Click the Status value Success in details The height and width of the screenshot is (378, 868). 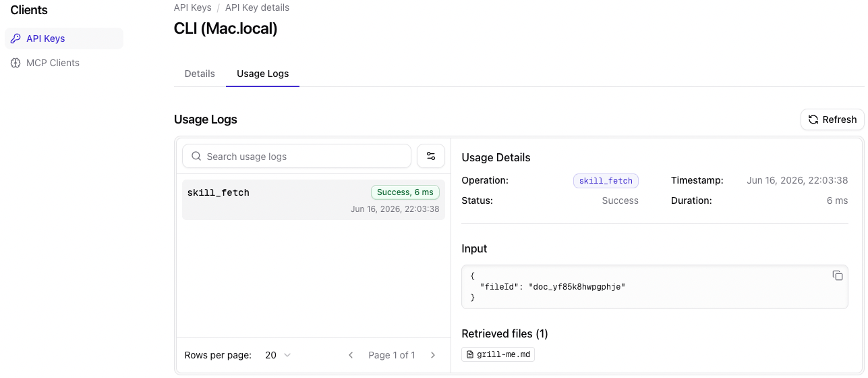tap(620, 200)
